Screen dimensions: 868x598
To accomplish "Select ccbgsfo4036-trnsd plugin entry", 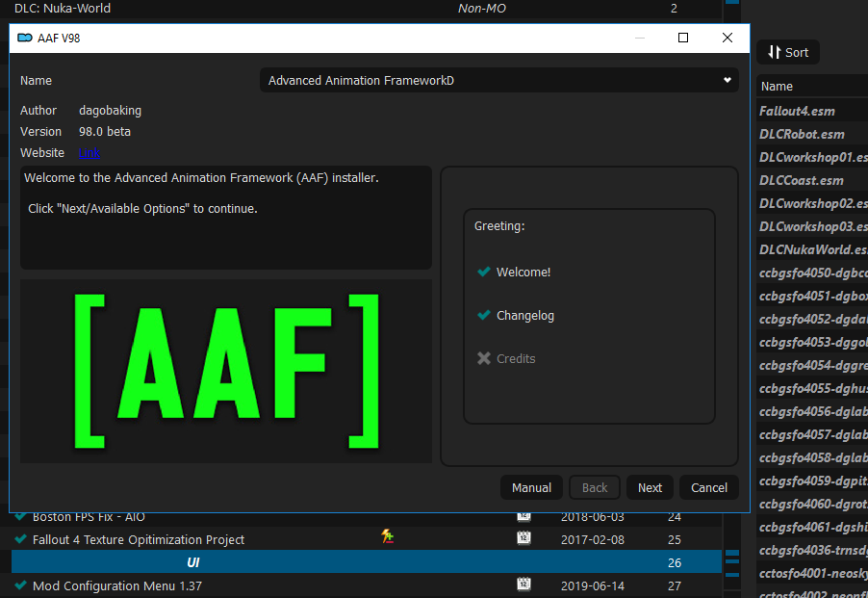I will coord(812,551).
